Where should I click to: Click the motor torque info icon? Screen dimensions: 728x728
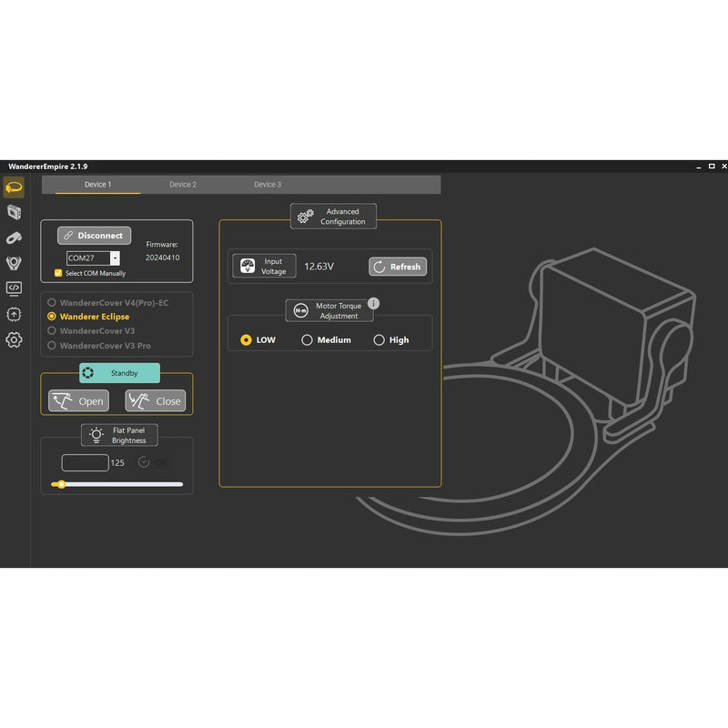click(373, 304)
